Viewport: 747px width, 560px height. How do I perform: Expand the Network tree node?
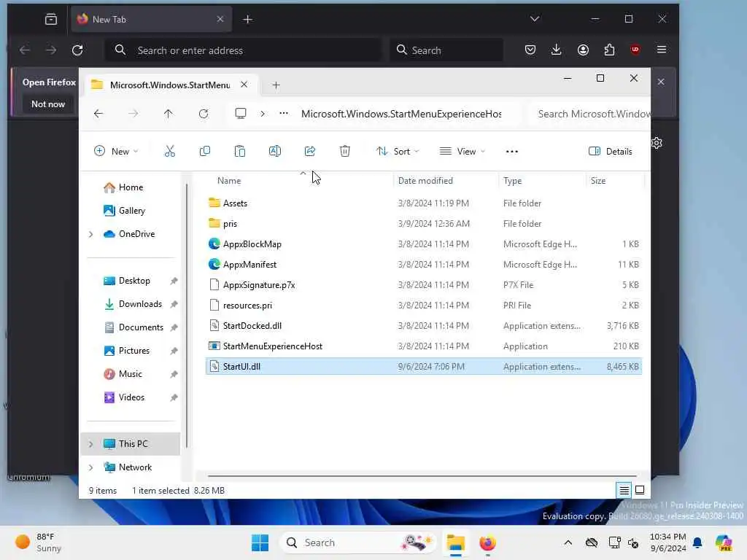pyautogui.click(x=91, y=467)
